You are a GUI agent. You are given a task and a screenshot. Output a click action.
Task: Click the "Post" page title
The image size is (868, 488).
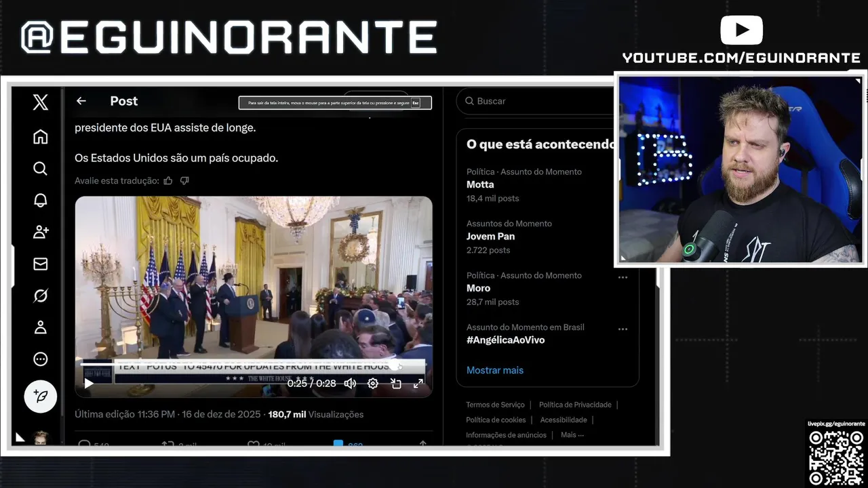[124, 101]
